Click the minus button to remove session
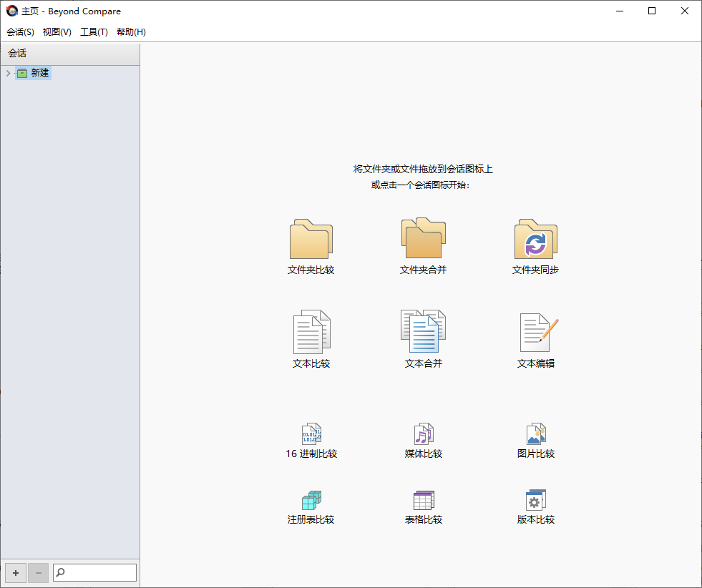Screen dimensions: 702x588 coord(39,573)
